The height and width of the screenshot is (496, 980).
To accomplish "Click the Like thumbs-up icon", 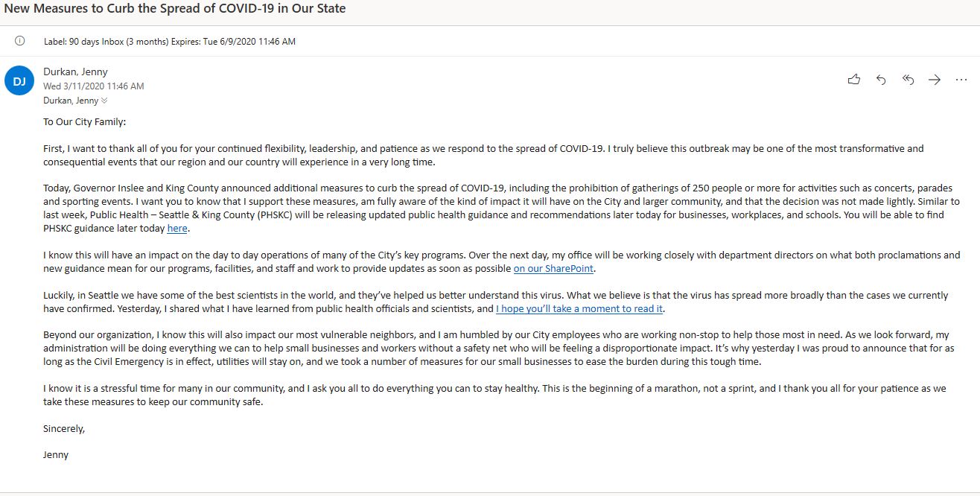I will click(x=854, y=80).
